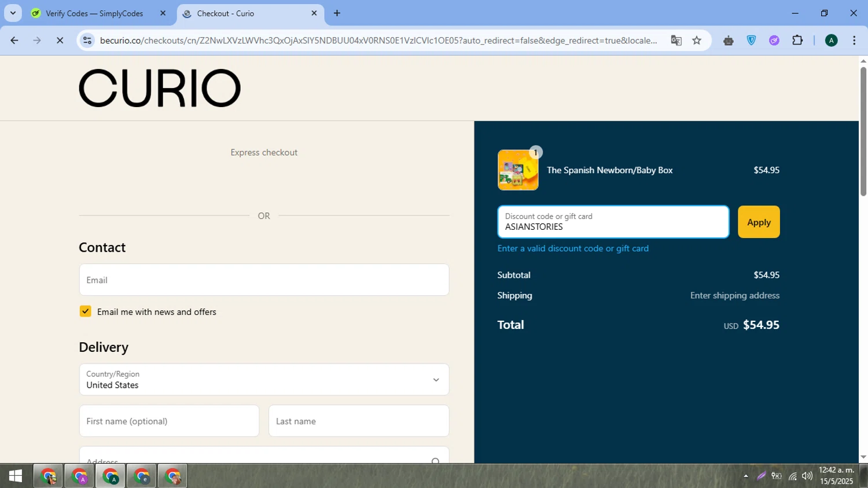Click the forward navigation arrow

click(37, 41)
